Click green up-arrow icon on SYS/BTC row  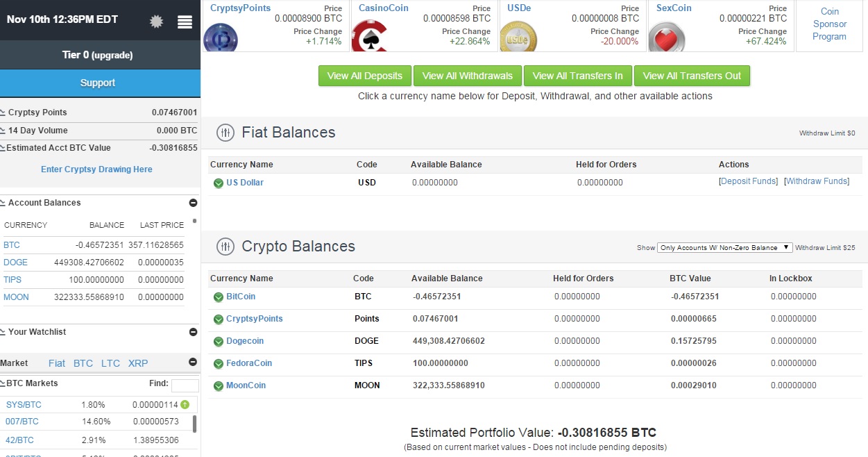(x=185, y=404)
